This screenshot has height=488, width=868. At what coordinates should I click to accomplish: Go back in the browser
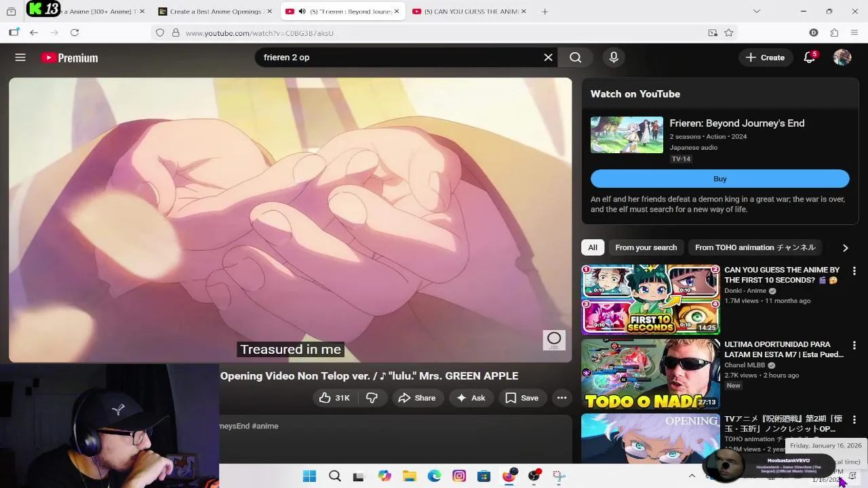point(34,33)
